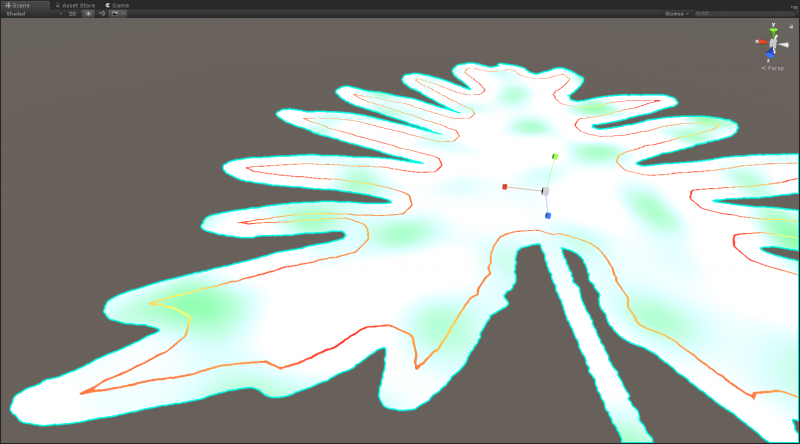This screenshot has width=800, height=444.
Task: Select the red X scale handle
Action: coord(505,186)
